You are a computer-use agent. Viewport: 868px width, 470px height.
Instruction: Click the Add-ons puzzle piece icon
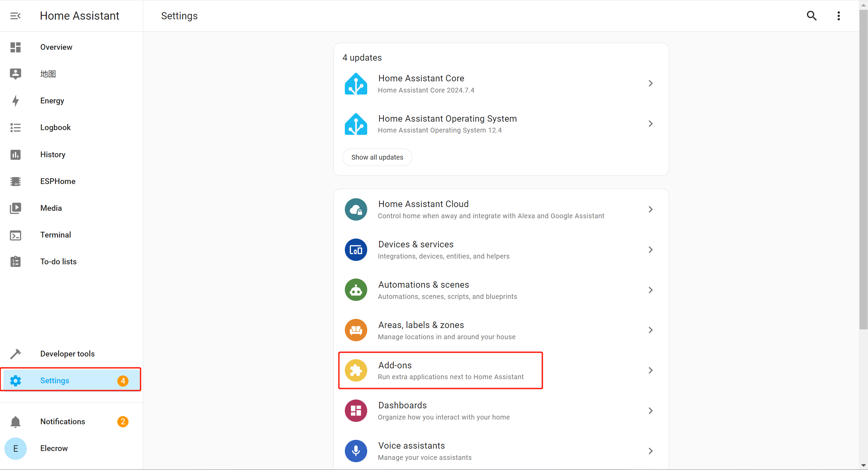356,370
